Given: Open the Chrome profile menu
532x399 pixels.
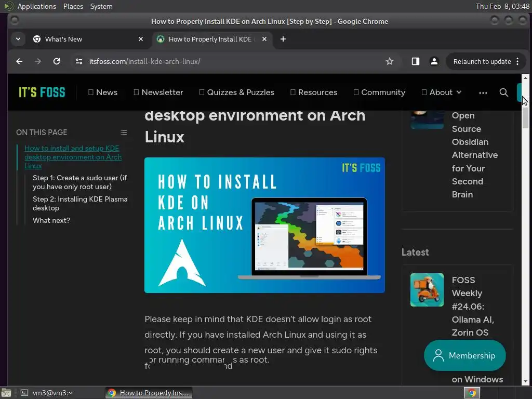Looking at the screenshot, I should pos(434,61).
